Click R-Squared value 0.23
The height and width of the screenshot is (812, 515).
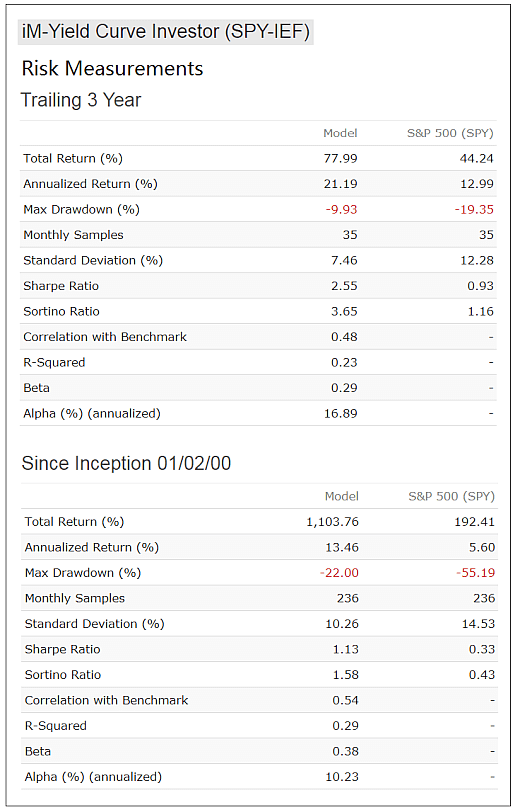(x=345, y=362)
